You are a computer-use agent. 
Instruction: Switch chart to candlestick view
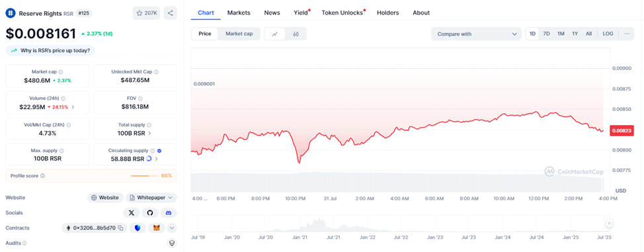click(x=296, y=34)
